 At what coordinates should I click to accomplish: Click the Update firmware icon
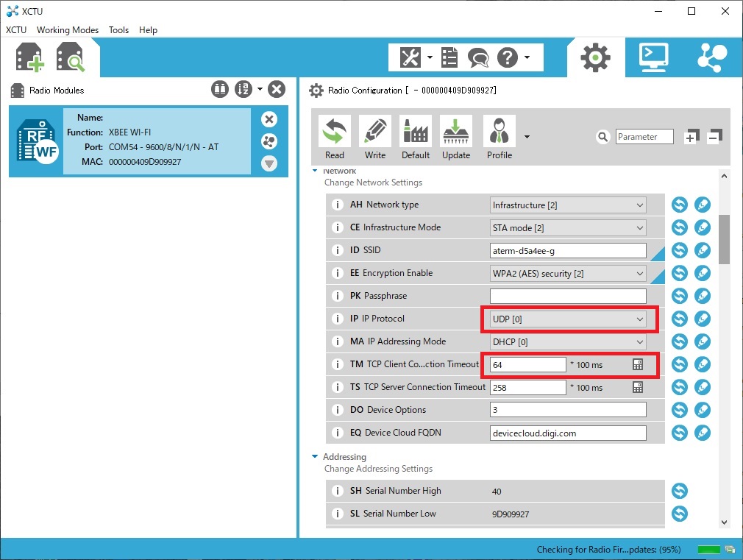pyautogui.click(x=456, y=138)
